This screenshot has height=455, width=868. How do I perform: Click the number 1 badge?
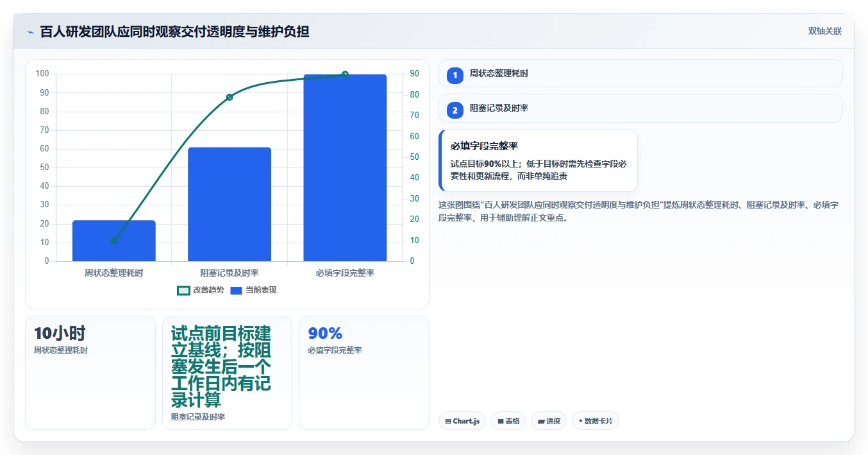click(x=455, y=76)
